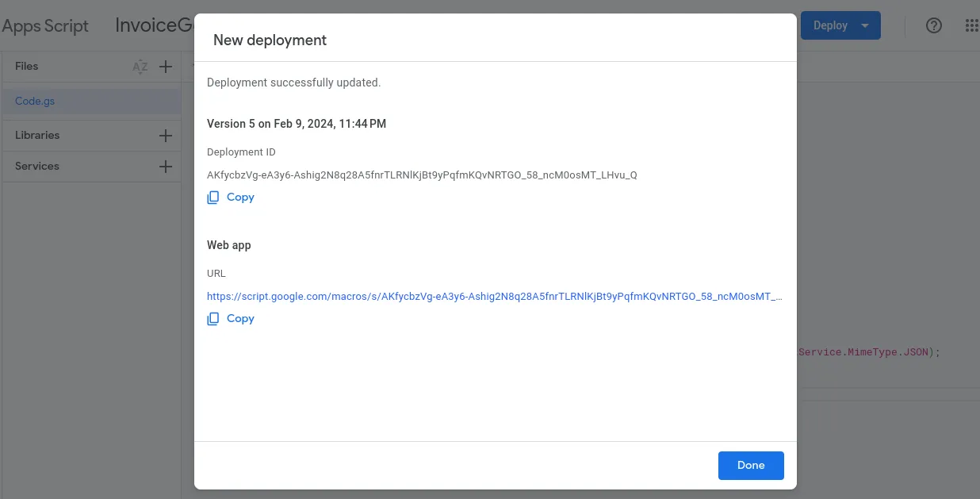
Task: Click the Apps Script logo text
Action: [x=45, y=25]
